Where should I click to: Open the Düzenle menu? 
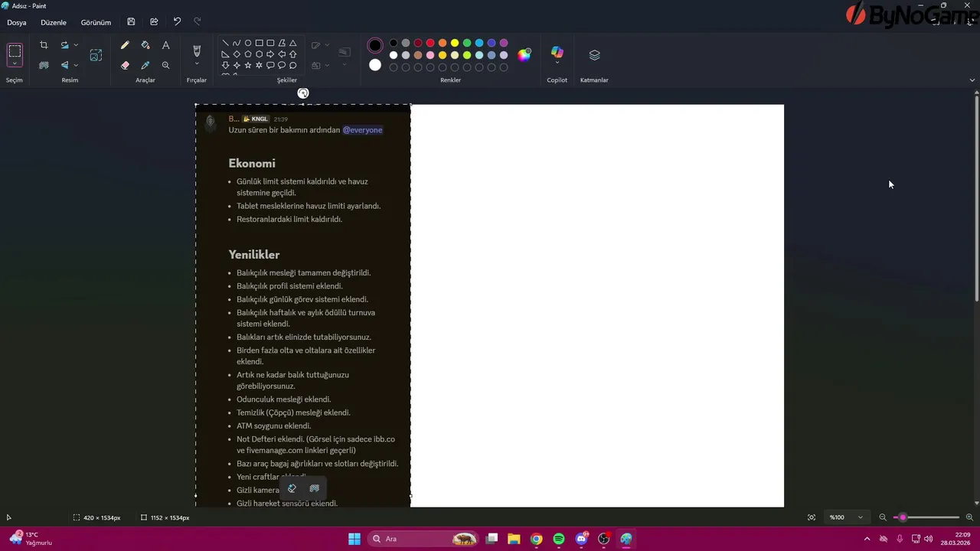pos(54,22)
